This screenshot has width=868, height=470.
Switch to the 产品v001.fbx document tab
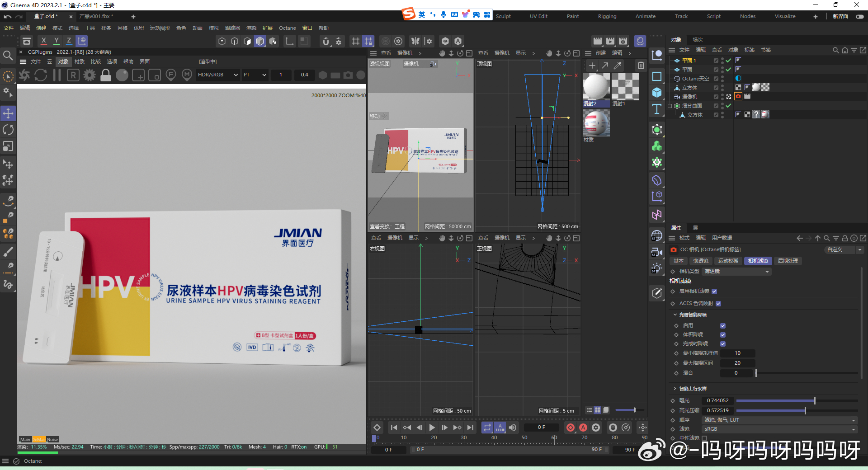coord(96,16)
